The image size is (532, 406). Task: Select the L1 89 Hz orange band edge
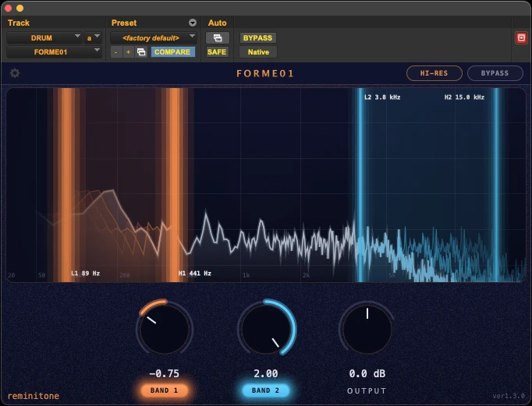(66, 185)
